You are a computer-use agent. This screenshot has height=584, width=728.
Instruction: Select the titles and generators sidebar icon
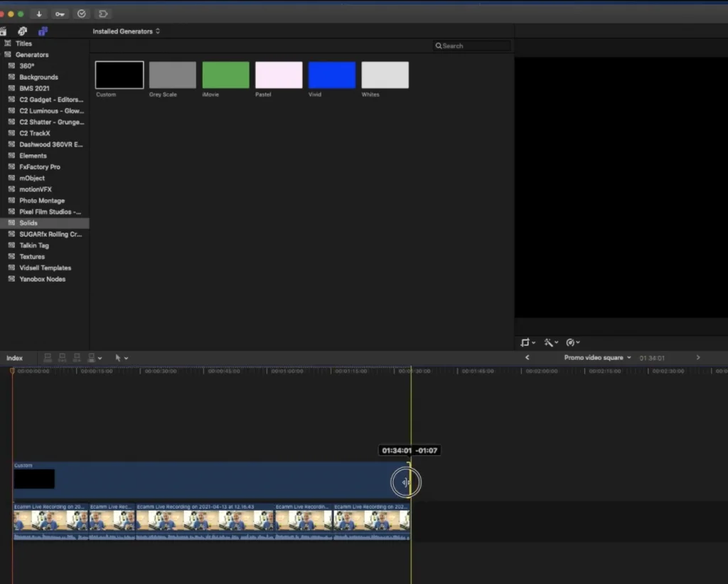(x=43, y=31)
